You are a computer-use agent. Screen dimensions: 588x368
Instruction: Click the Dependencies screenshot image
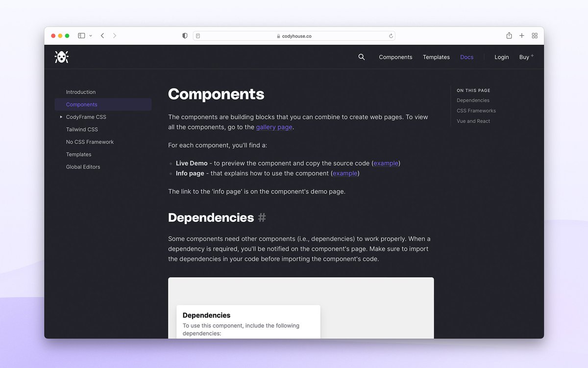tap(301, 308)
